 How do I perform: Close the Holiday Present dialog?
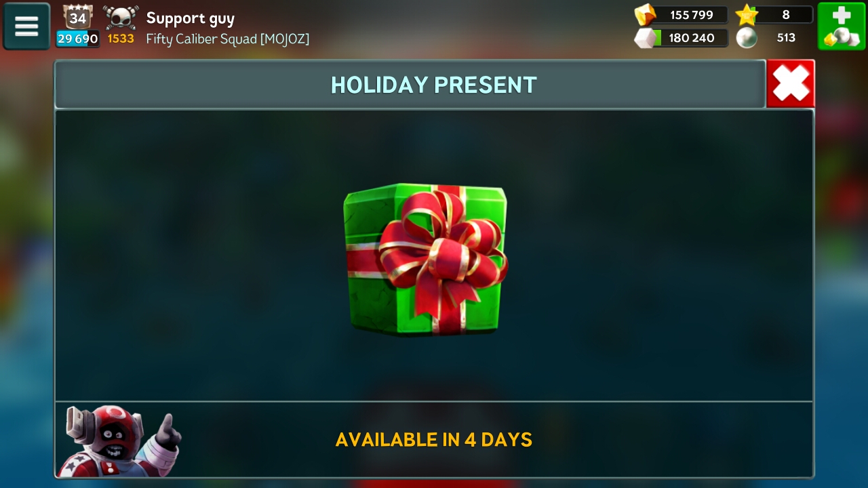[x=791, y=84]
